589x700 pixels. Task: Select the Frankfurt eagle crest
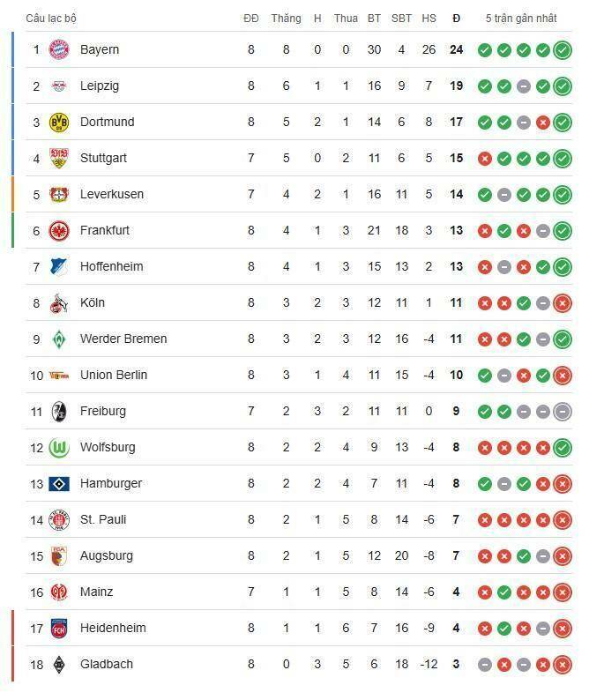pos(59,230)
